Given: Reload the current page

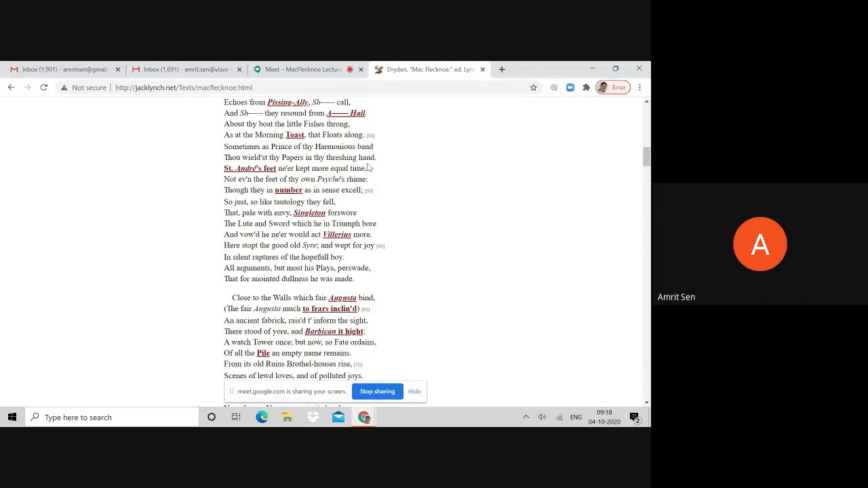Looking at the screenshot, I should (x=43, y=87).
